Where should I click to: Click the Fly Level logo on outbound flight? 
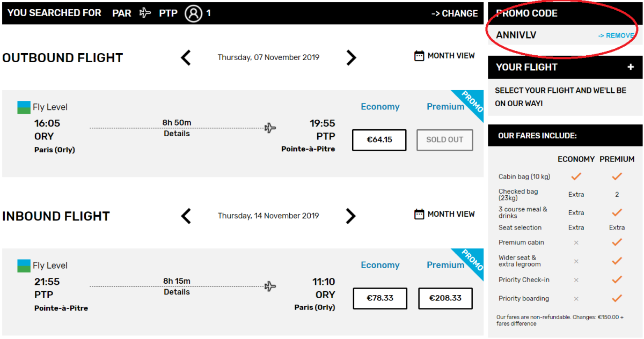click(24, 107)
